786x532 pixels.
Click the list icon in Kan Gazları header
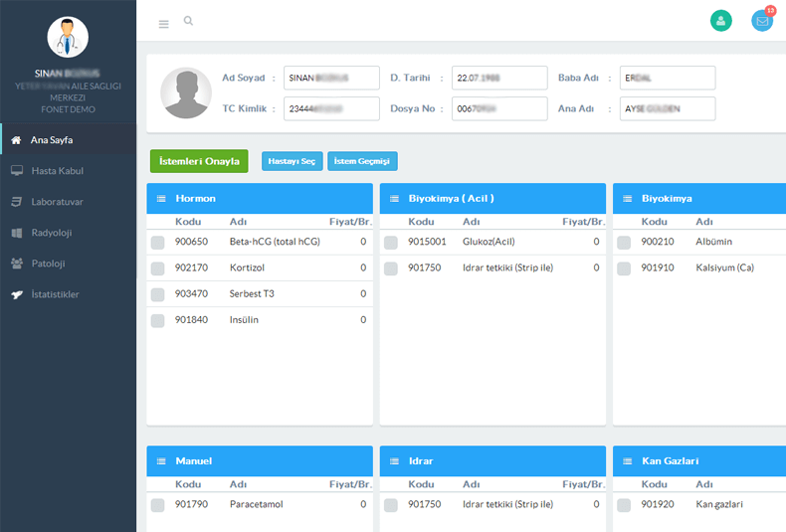(x=626, y=461)
